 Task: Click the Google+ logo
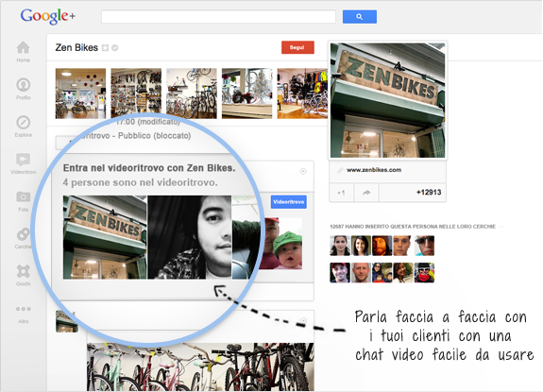pyautogui.click(x=48, y=16)
